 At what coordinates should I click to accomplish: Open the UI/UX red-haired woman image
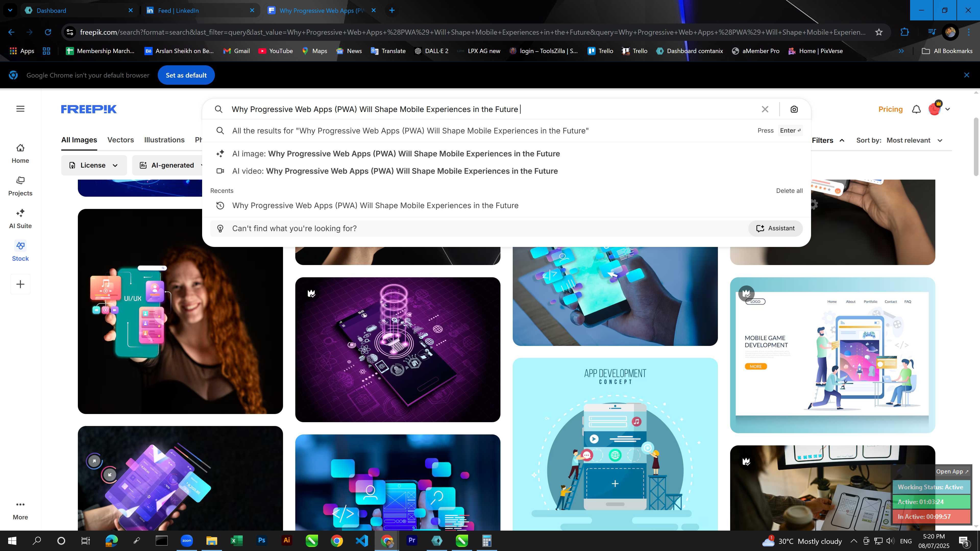click(180, 311)
